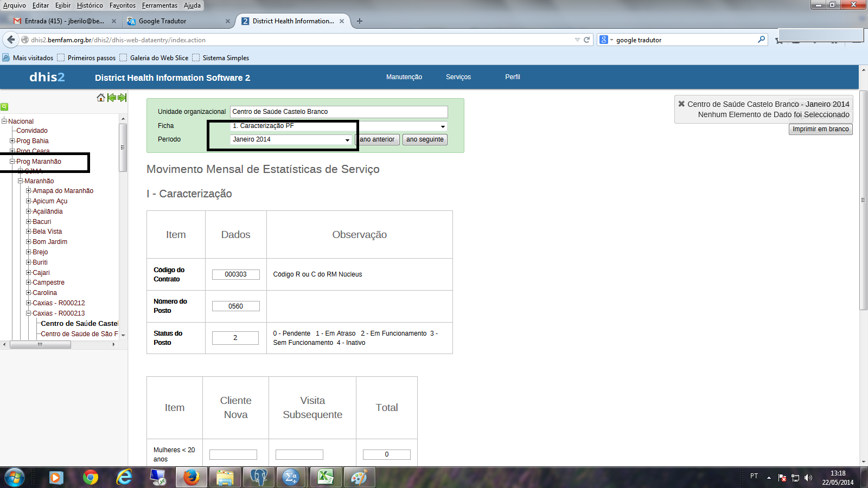This screenshot has width=868, height=488.
Task: Collapse the Prog Maranhão tree node
Action: click(x=12, y=161)
